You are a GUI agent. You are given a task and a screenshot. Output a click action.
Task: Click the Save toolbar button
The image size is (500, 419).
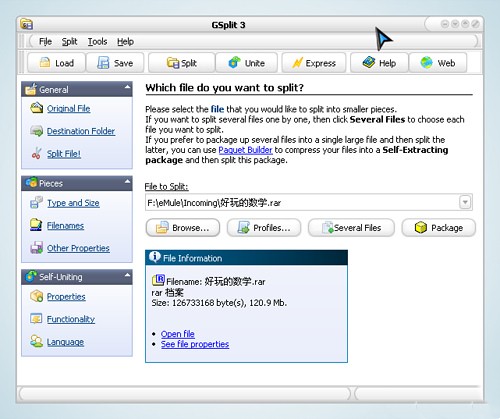[115, 63]
